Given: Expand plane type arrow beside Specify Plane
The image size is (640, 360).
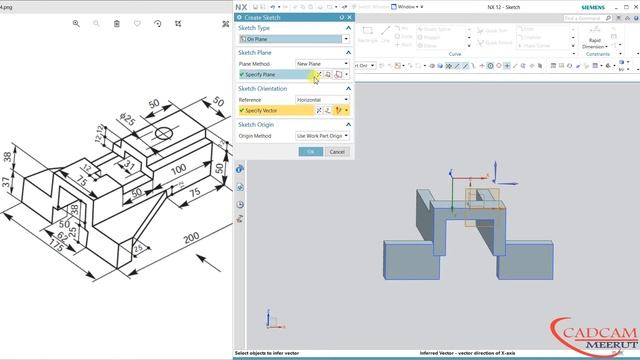Looking at the screenshot, I should [347, 75].
